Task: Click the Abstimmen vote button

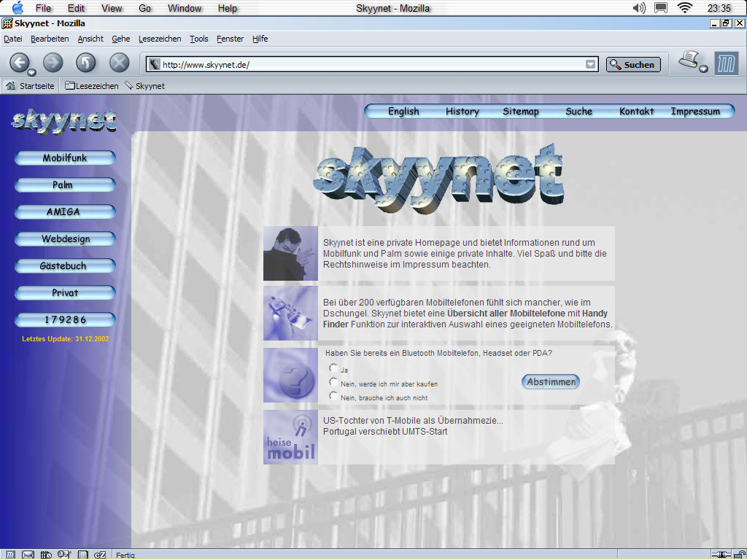Action: 551,381
